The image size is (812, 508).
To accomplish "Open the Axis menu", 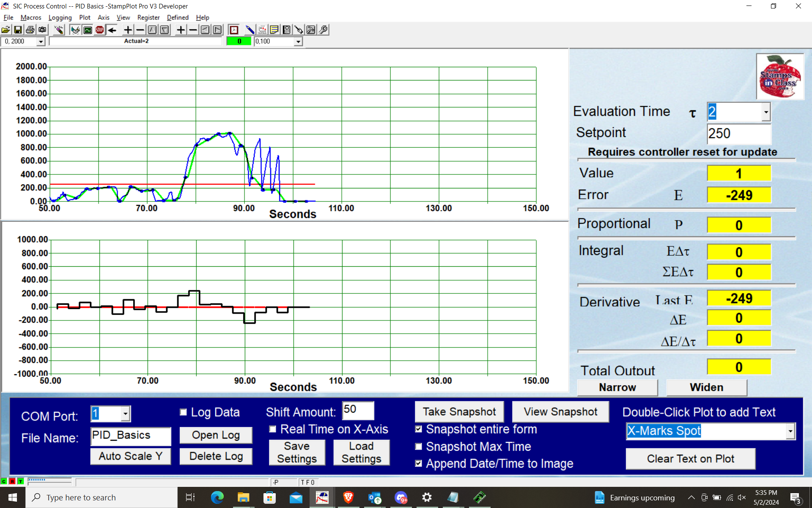I will click(x=103, y=17).
